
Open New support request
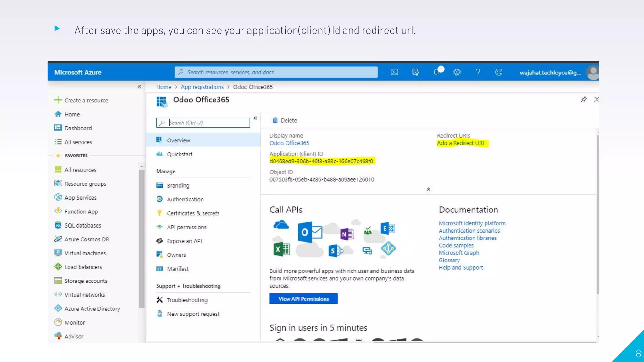(188, 314)
